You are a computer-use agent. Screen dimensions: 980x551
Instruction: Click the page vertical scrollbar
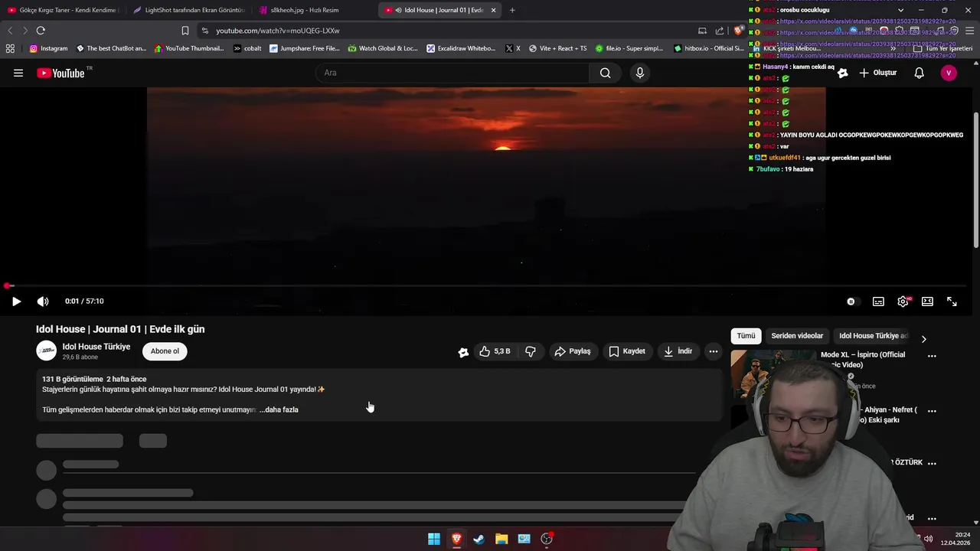click(x=975, y=180)
